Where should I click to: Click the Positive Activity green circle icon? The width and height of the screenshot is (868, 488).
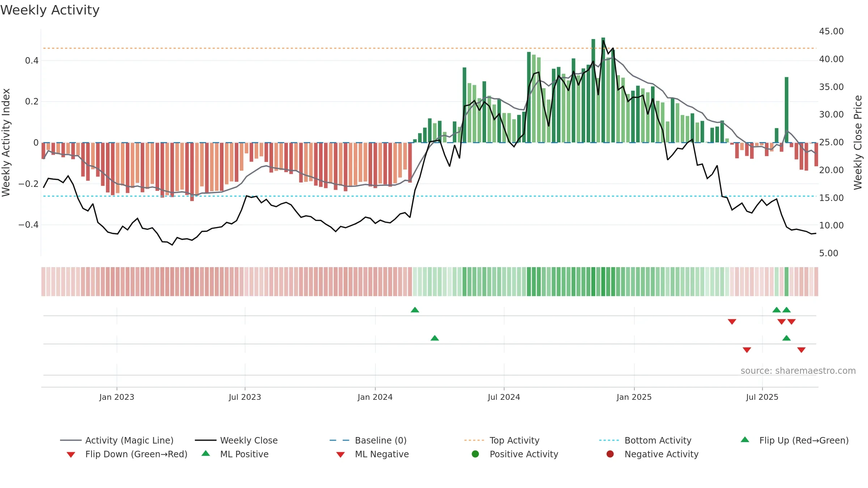(476, 454)
